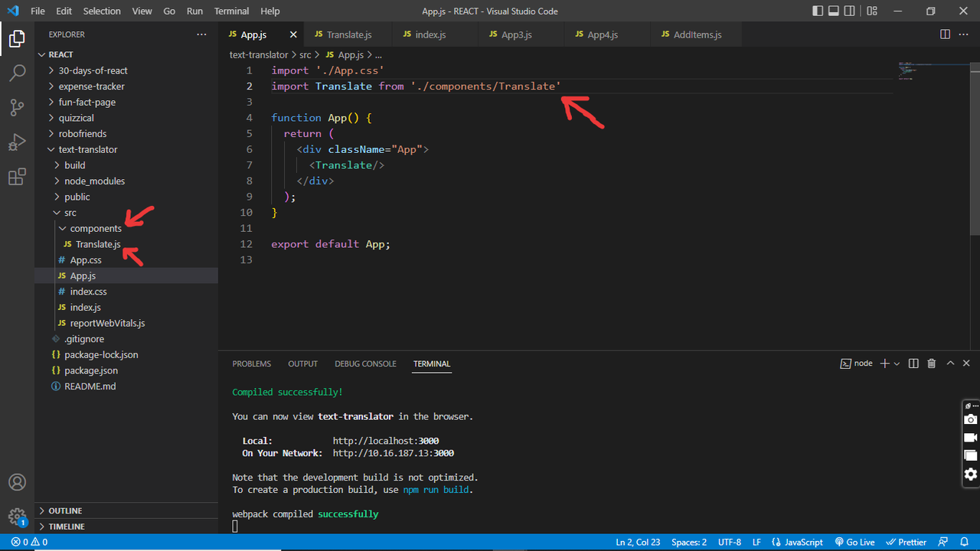Collapse the components folder

click(126, 228)
